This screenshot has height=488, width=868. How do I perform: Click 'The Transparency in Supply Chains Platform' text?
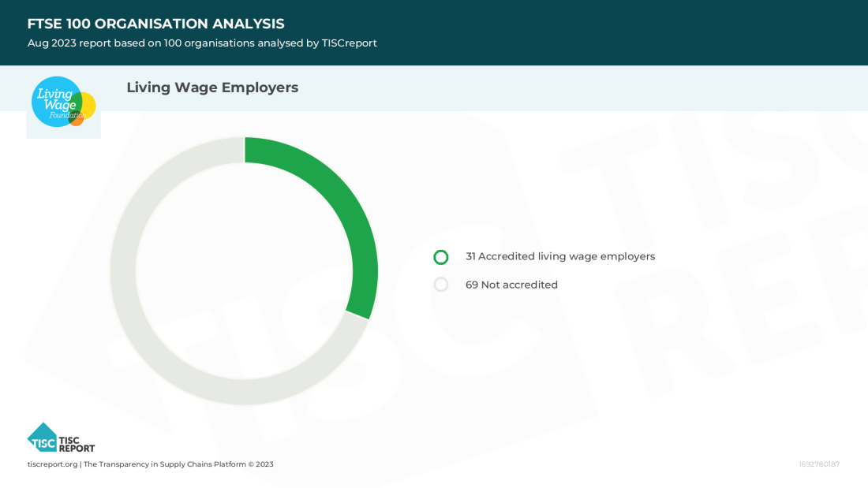coord(164,464)
